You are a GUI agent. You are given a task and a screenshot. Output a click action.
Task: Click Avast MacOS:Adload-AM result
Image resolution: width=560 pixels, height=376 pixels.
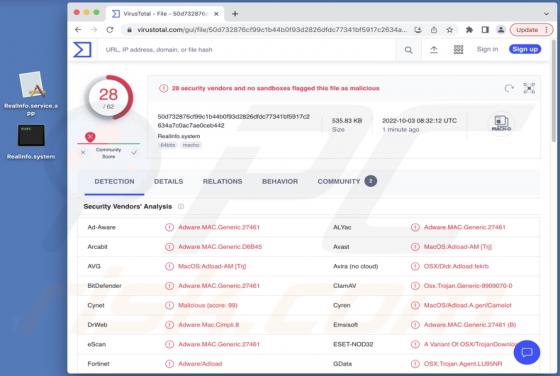tap(458, 247)
